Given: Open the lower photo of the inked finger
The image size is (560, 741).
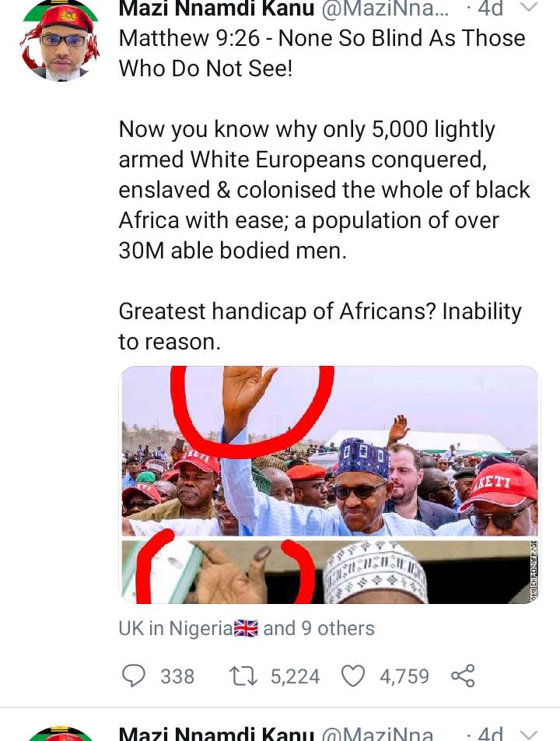Looking at the screenshot, I should coord(330,572).
